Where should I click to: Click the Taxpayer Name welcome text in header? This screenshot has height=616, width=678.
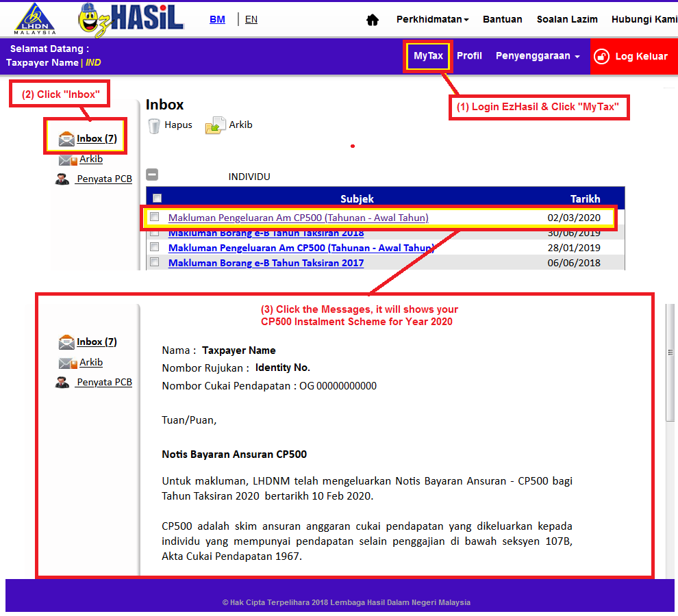point(42,63)
